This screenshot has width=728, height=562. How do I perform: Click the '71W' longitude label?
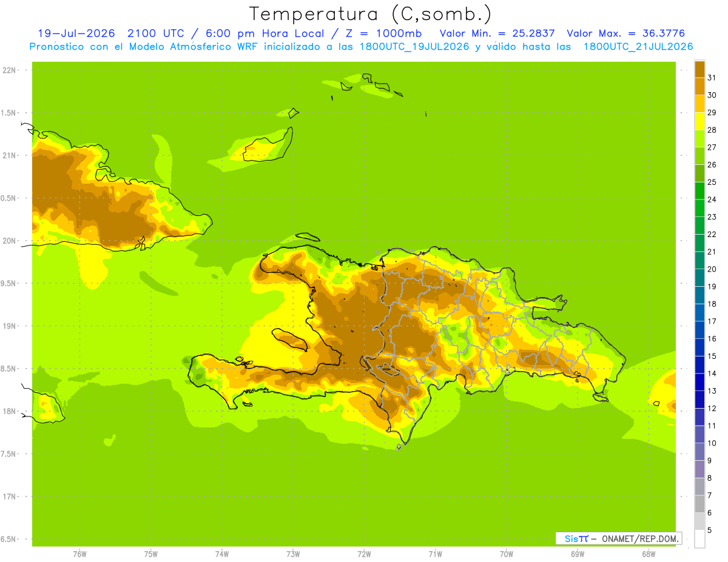click(435, 554)
